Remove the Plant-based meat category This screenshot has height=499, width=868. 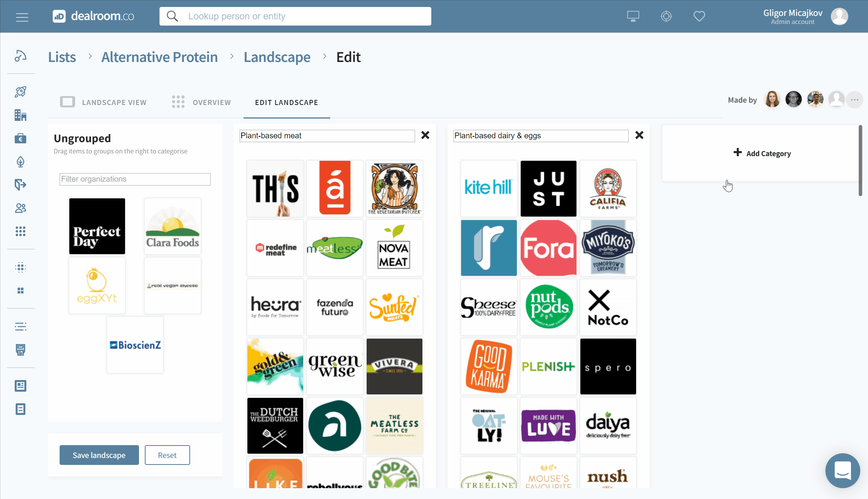pyautogui.click(x=425, y=135)
